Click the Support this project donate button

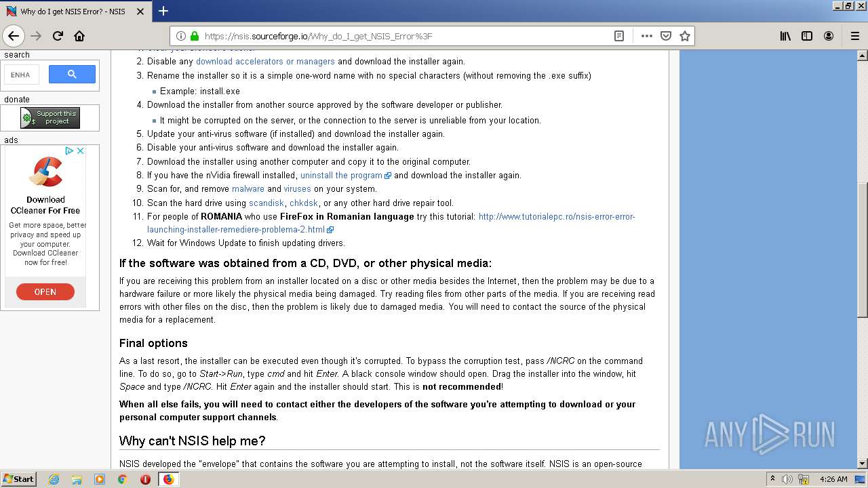coord(50,118)
